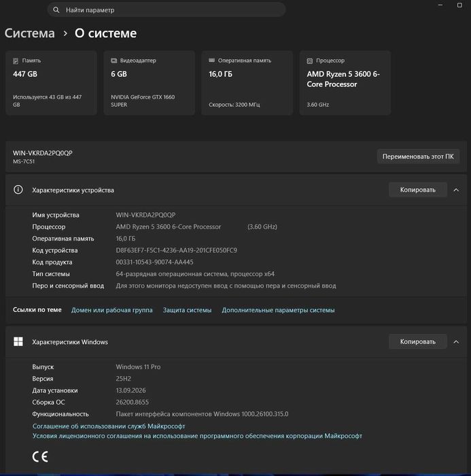Viewport: 471px width, 476px height.
Task: Select '64-разрядная операционная система, процессор x64' text
Action: point(195,274)
